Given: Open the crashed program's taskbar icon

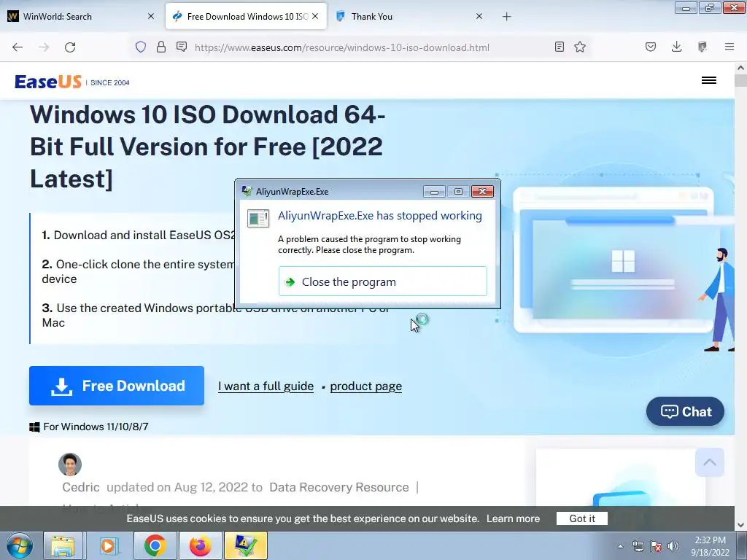Looking at the screenshot, I should 245,545.
